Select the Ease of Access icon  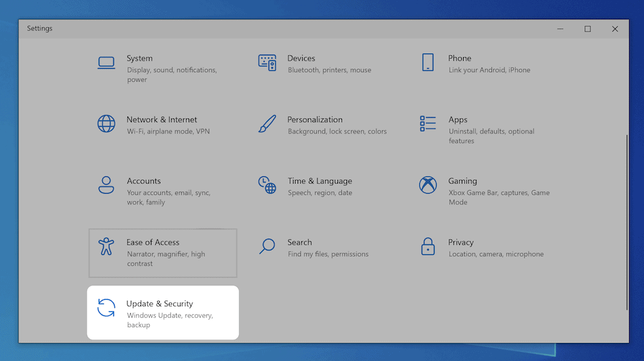tap(106, 246)
